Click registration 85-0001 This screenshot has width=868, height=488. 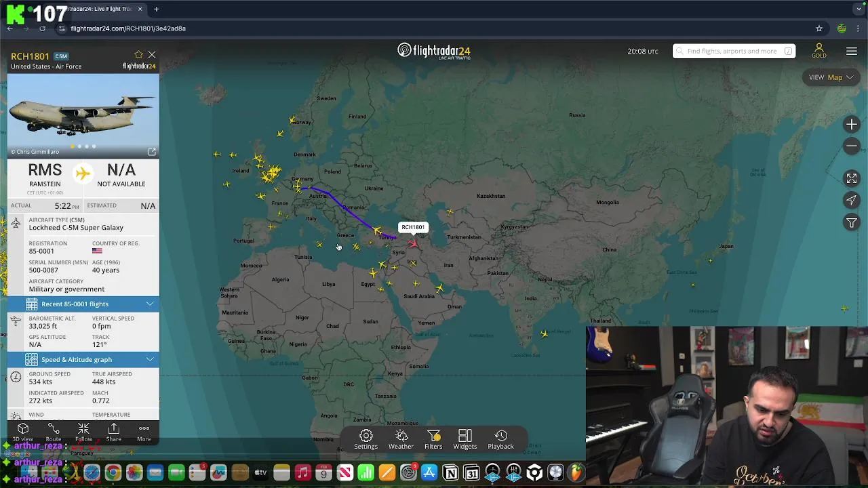[x=41, y=251]
